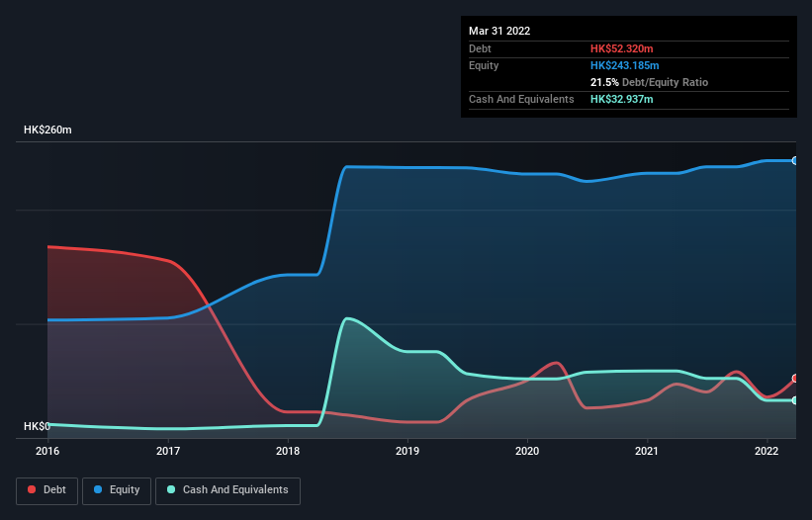Click the HK$260m y-axis label
The width and height of the screenshot is (812, 520).
click(47, 130)
